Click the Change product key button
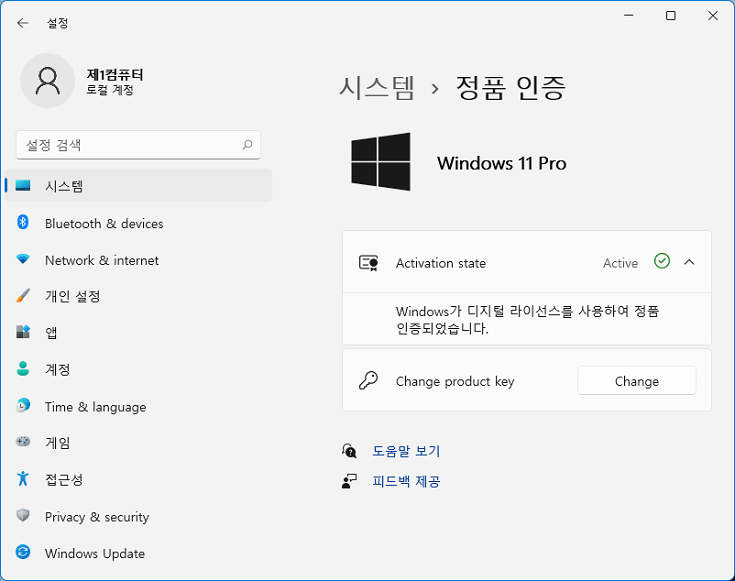This screenshot has height=581, width=735. pyautogui.click(x=637, y=381)
